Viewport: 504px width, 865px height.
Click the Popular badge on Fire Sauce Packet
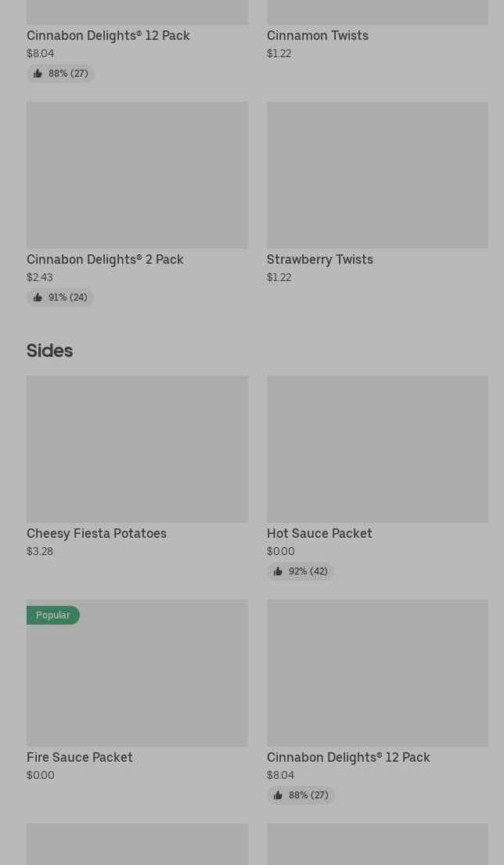point(53,615)
